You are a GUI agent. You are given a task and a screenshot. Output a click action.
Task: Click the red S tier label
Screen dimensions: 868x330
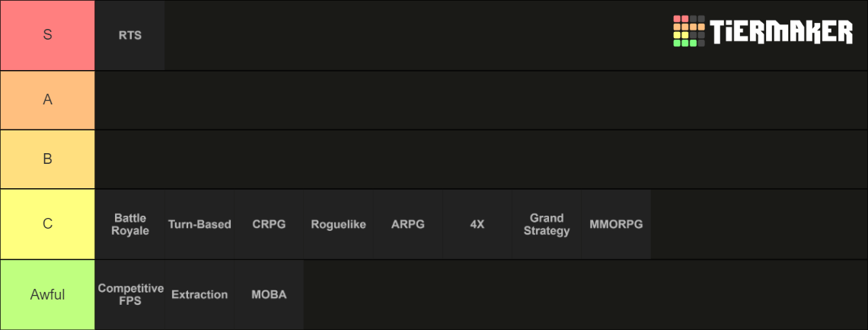47,35
